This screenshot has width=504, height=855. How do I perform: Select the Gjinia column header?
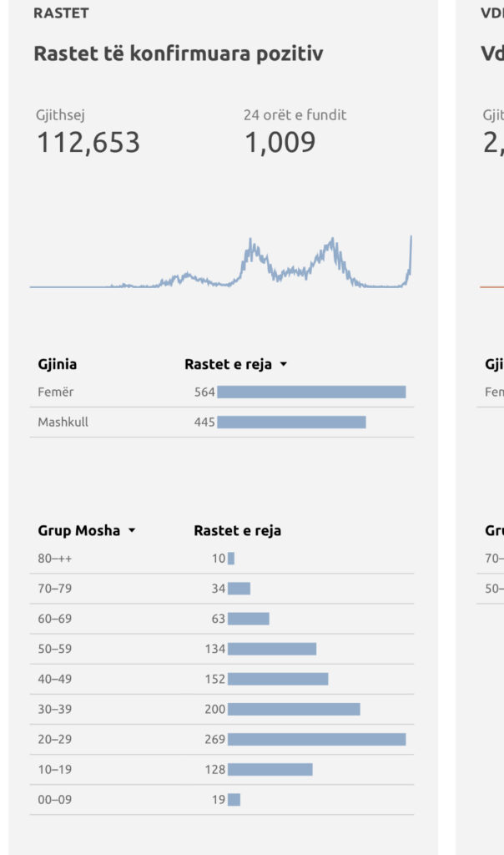tap(58, 364)
